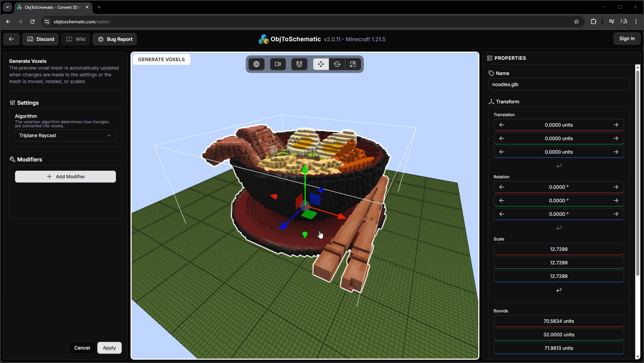Click Cancel in Generate Voxels panel
This screenshot has height=363, width=644.
tap(82, 348)
